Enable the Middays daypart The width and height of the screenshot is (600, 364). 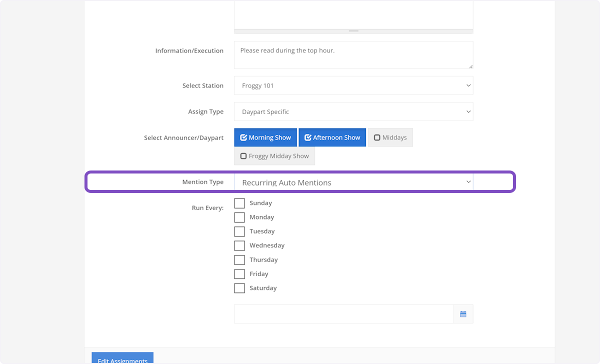[390, 137]
